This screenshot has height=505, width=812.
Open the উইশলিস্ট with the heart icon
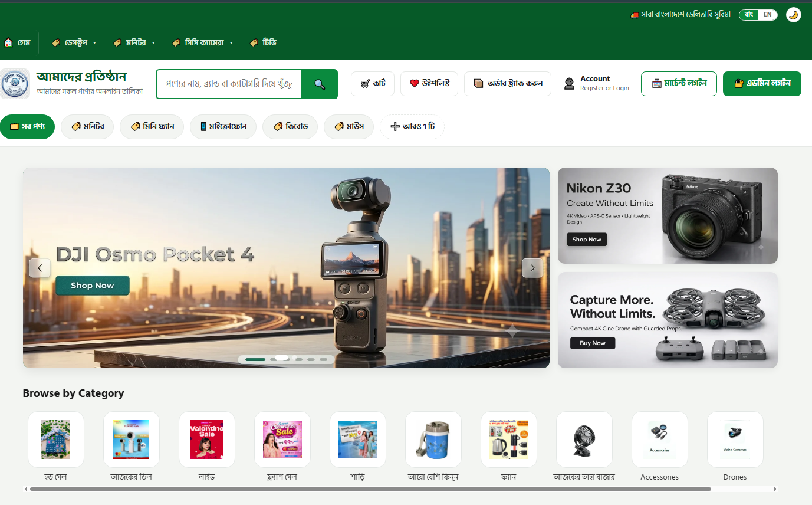pyautogui.click(x=429, y=84)
